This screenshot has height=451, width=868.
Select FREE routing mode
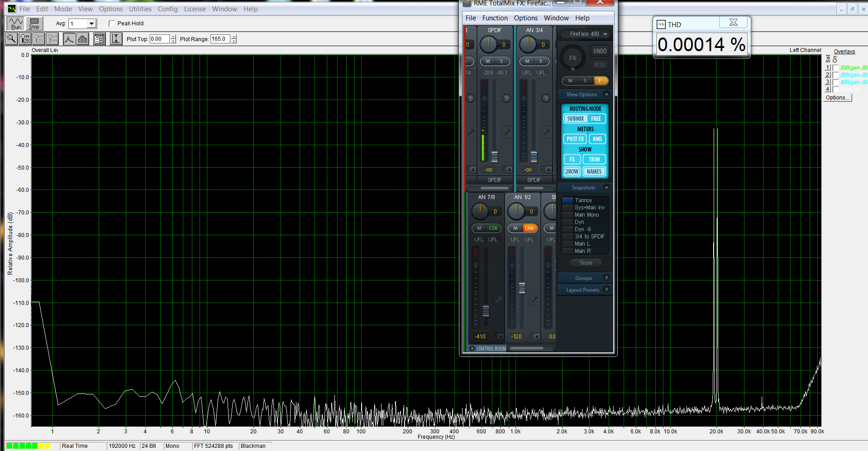[x=596, y=119]
